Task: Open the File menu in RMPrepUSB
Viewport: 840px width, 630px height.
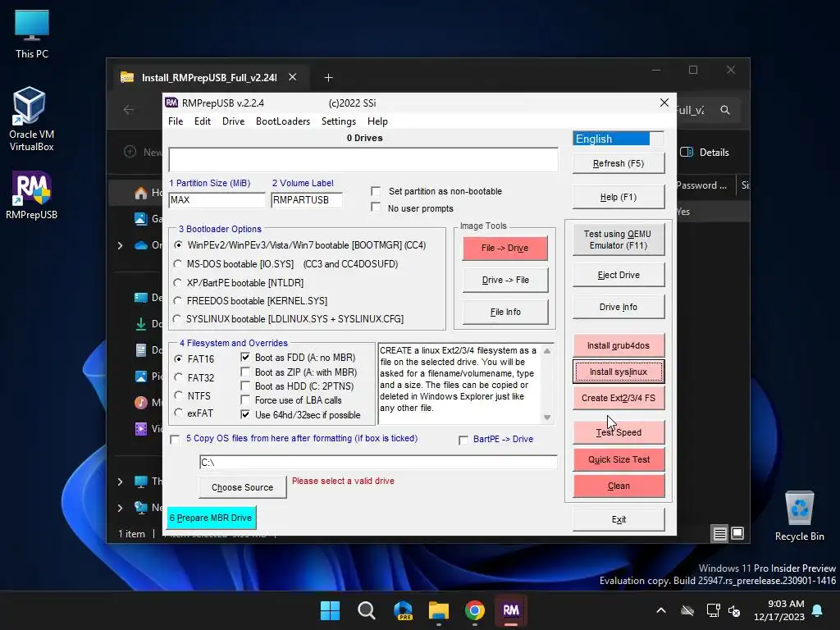Action: 176,121
